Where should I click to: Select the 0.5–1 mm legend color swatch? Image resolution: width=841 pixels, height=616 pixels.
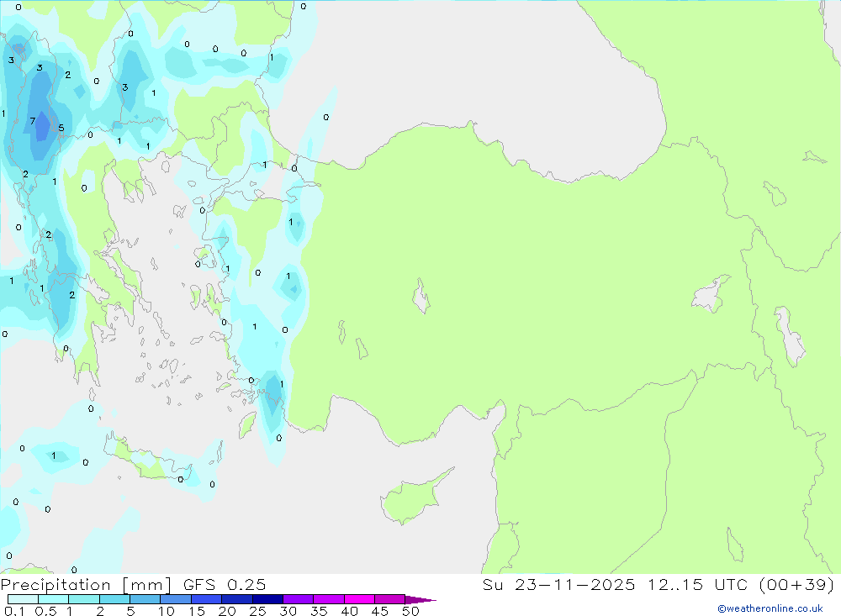54,599
